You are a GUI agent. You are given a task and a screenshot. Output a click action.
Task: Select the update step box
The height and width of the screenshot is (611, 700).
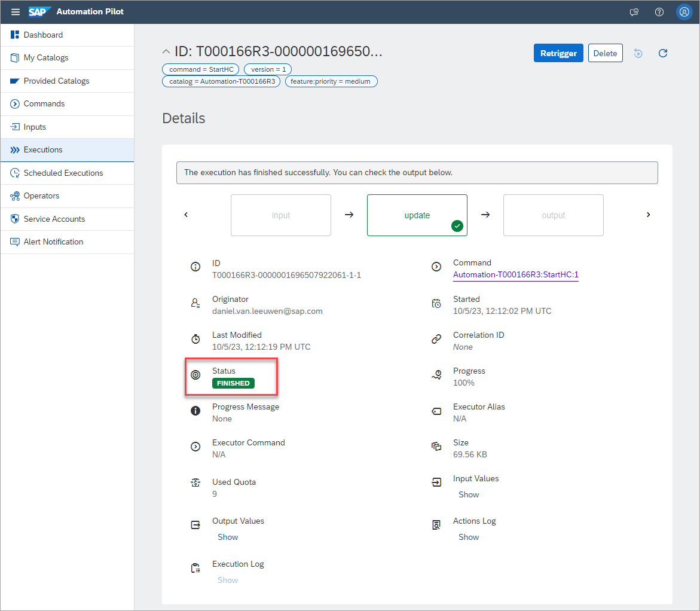(417, 215)
